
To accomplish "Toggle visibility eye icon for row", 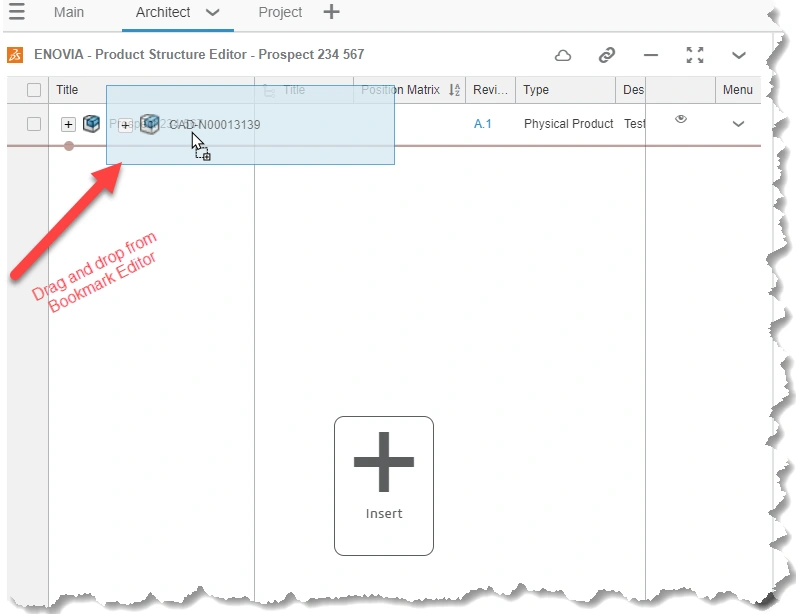I will [x=681, y=119].
